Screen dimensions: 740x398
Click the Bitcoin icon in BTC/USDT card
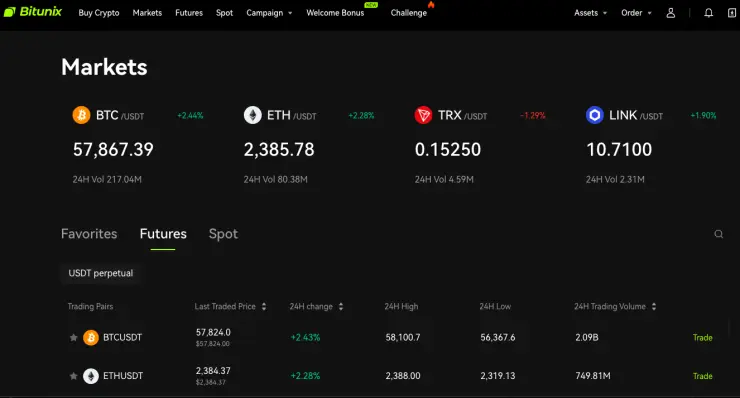[x=81, y=115]
